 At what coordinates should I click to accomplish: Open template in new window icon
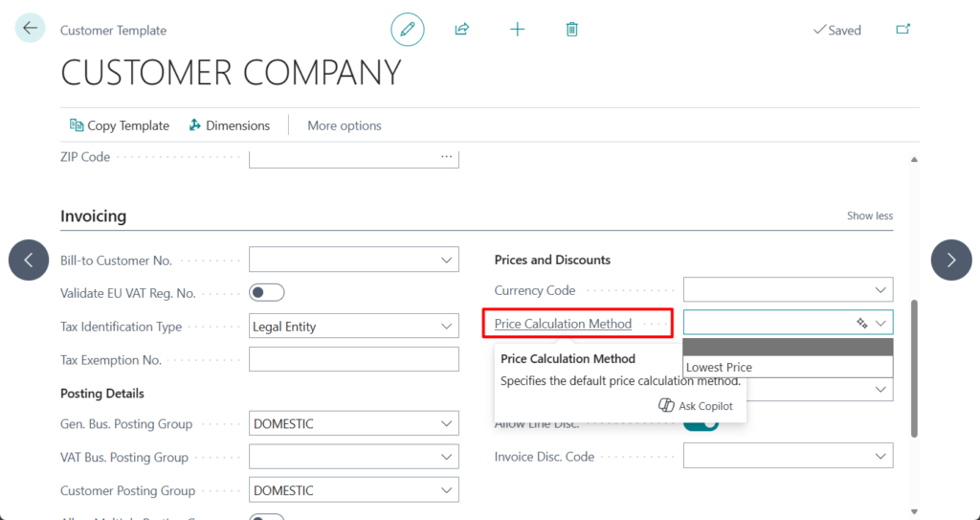(902, 30)
